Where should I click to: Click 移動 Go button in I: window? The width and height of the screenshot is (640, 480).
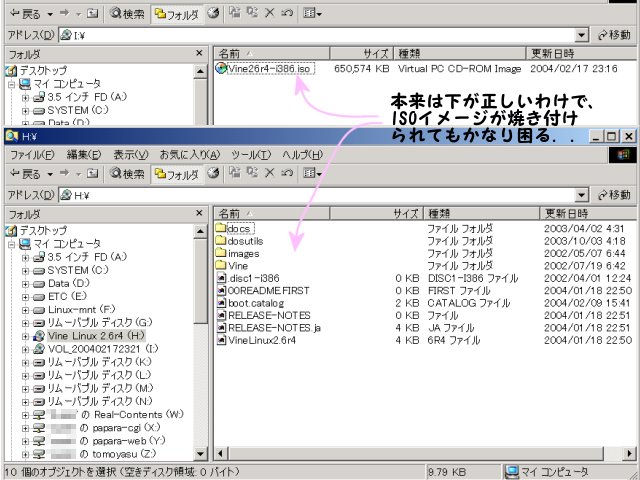click(x=614, y=36)
